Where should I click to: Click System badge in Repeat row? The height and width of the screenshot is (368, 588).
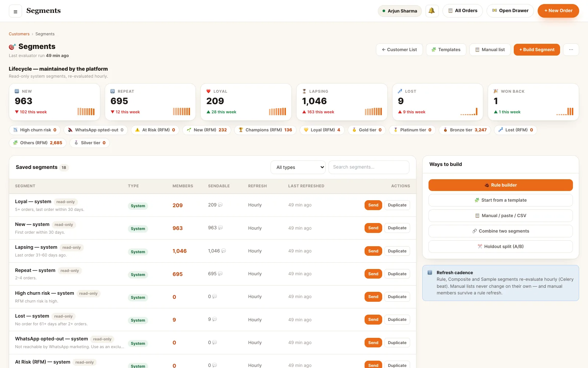pyautogui.click(x=138, y=275)
